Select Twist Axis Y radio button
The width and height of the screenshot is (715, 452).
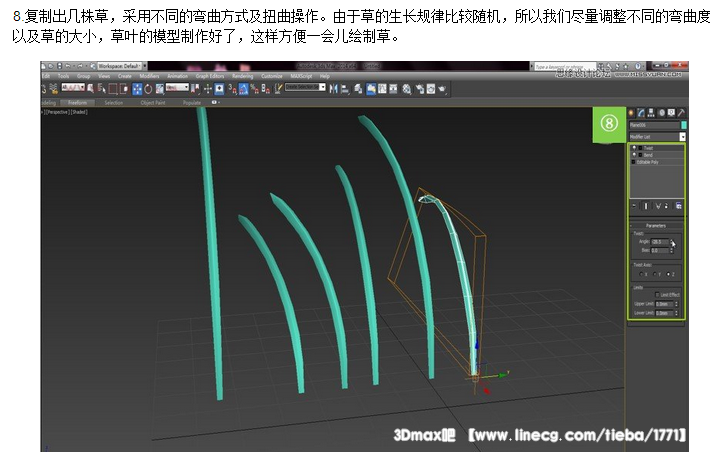click(x=655, y=274)
